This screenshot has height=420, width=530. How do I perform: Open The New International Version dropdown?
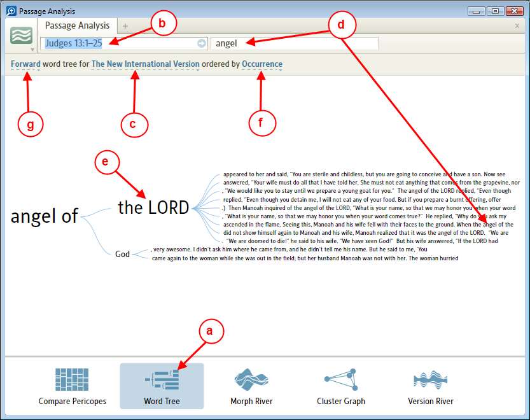point(145,64)
